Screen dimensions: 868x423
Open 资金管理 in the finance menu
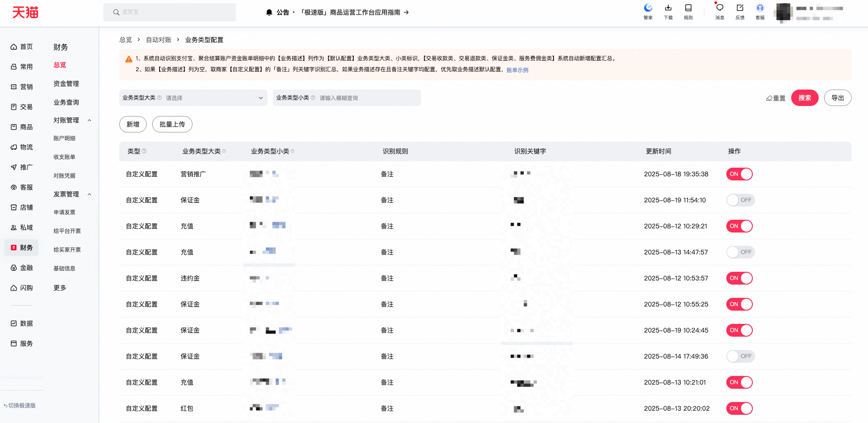[66, 84]
